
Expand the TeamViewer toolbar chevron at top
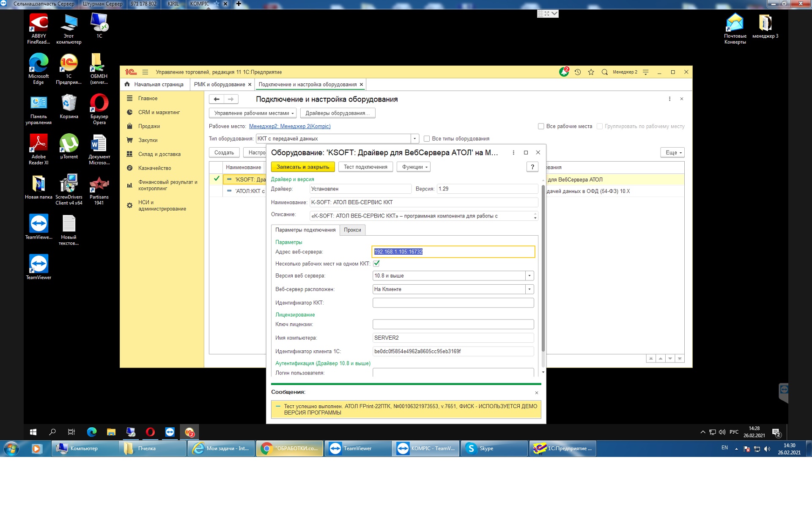point(554,14)
